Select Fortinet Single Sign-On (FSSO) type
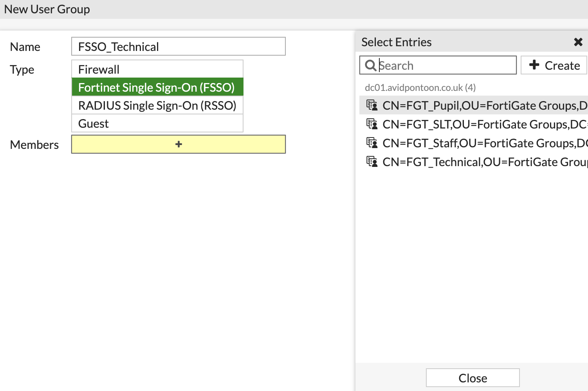Image resolution: width=588 pixels, height=391 pixels. pos(157,87)
